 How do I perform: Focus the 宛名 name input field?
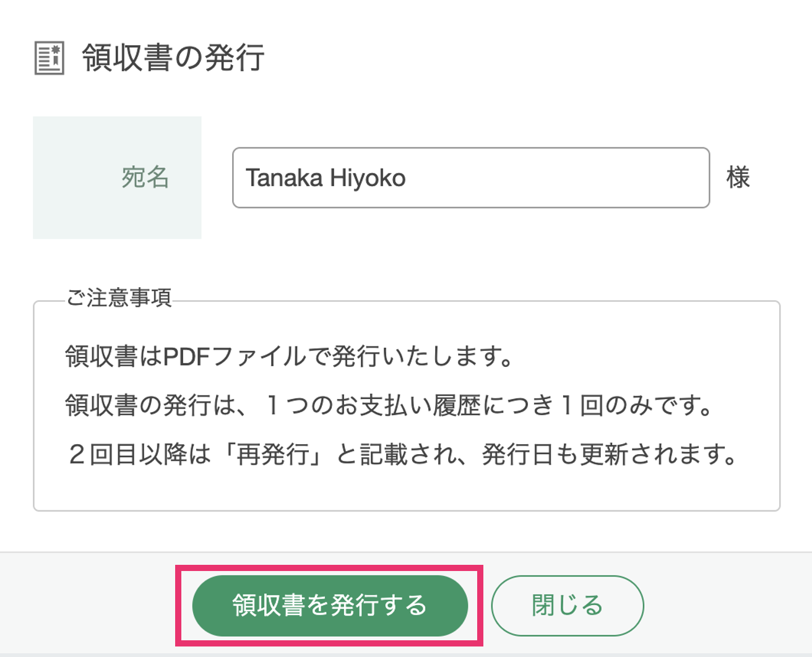471,178
